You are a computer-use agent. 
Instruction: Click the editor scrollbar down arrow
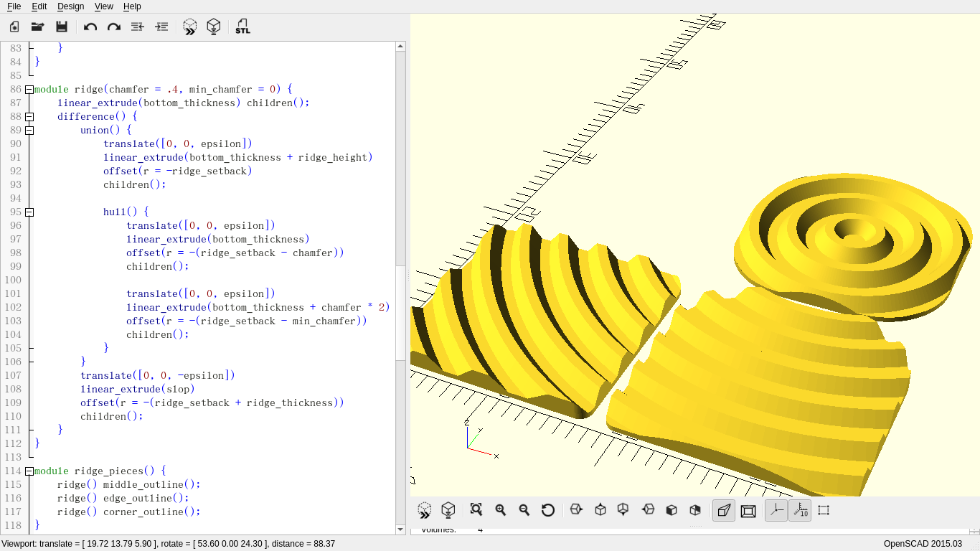point(400,529)
